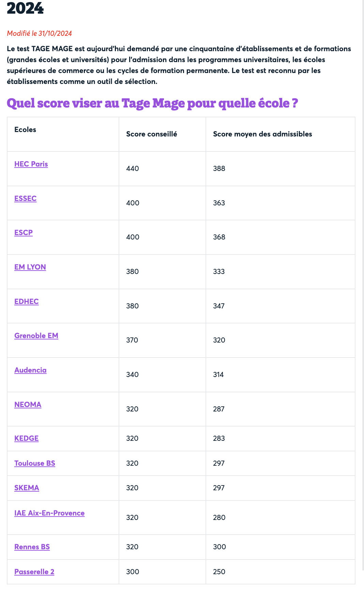The image size is (364, 595).
Task: Click the ESCP link in the table
Action: (x=24, y=233)
